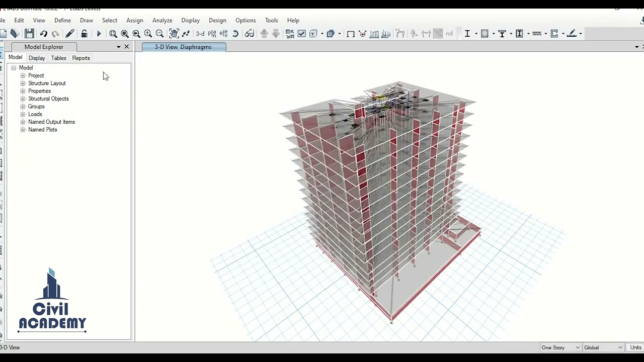The height and width of the screenshot is (362, 644).
Task: Select Named Output Items tree item
Action: 51,122
